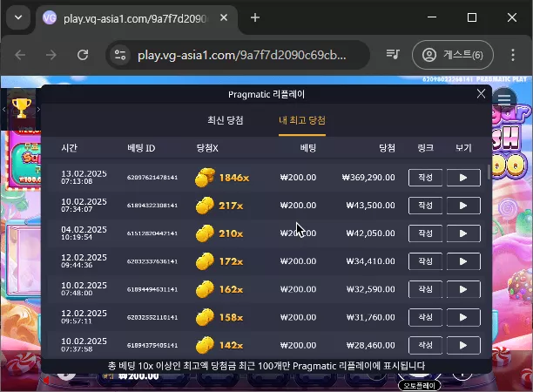Click the replay list scrollbar

pyautogui.click(x=489, y=172)
